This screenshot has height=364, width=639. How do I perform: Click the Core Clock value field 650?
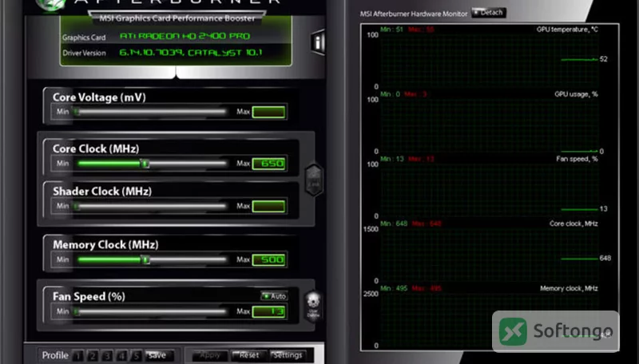tap(268, 164)
